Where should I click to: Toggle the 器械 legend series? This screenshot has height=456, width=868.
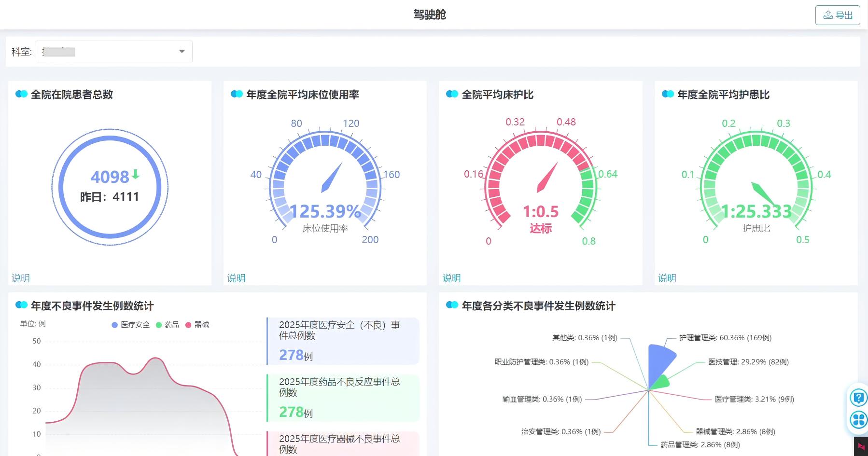point(197,325)
